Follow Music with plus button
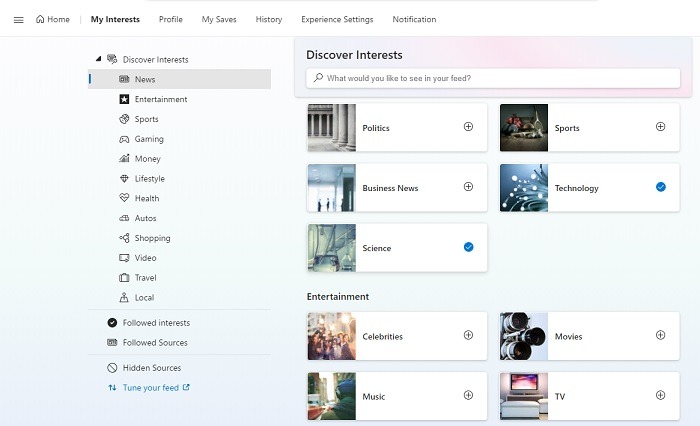Screen dimensions: 700x426 click(468, 395)
